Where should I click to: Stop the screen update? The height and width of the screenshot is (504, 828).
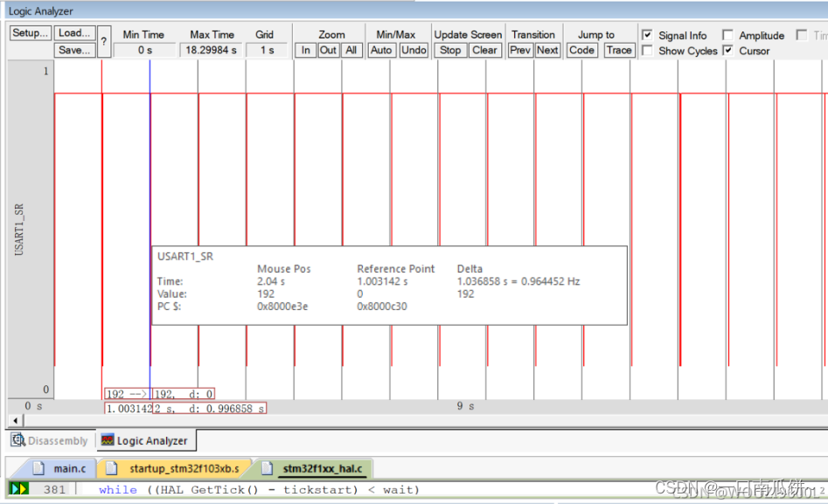pos(450,50)
